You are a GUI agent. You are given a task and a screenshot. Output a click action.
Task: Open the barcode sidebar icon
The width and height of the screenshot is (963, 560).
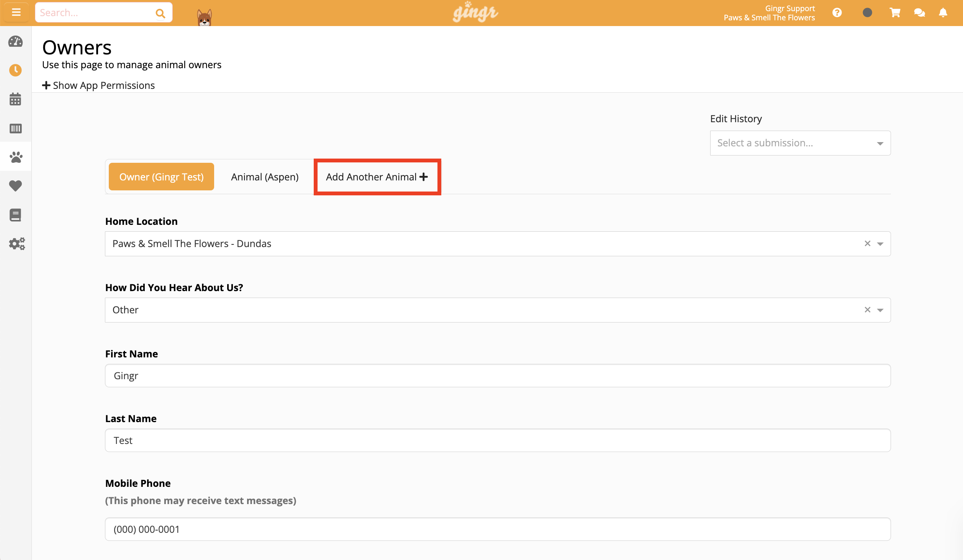[x=16, y=128]
